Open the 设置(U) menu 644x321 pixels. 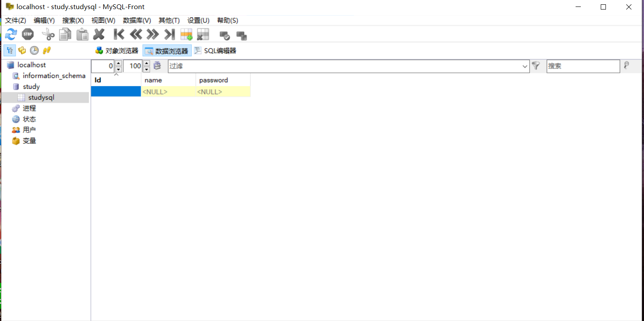(x=198, y=20)
